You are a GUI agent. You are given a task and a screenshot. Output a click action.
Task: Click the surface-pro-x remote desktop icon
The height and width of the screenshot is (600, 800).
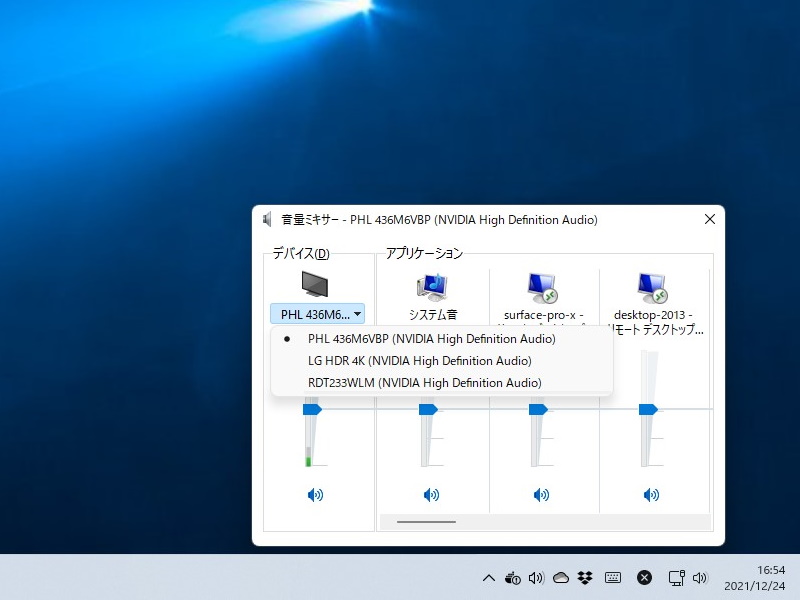coord(542,288)
